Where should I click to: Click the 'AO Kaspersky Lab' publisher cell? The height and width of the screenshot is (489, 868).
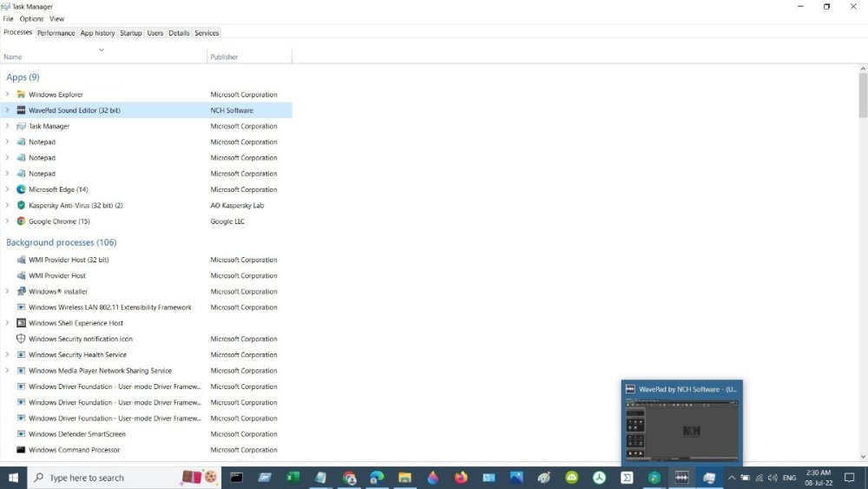click(237, 205)
